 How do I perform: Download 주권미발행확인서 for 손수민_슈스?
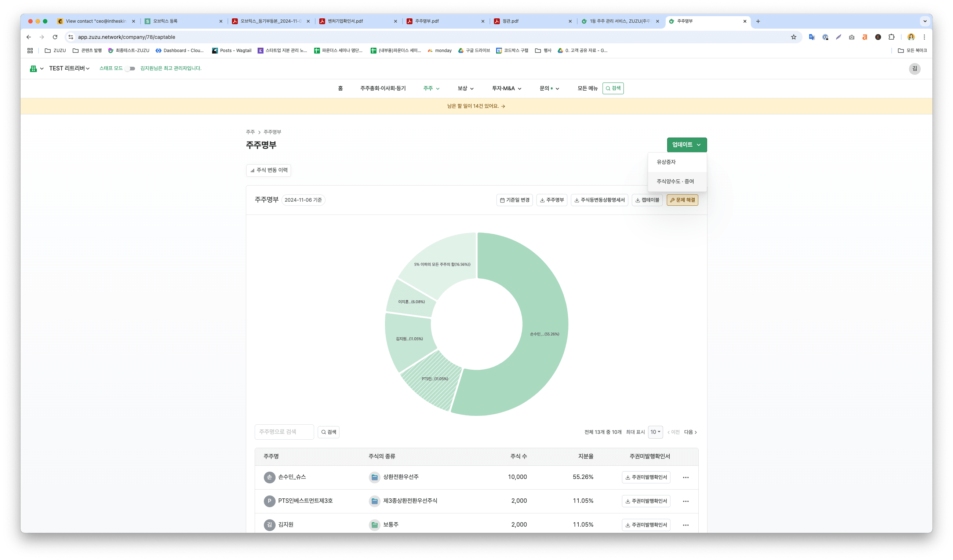645,477
